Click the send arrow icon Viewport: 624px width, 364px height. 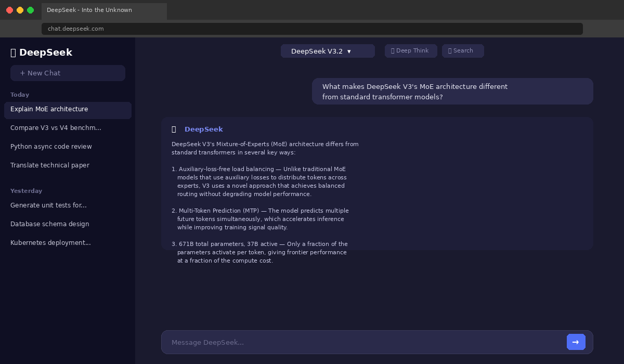pyautogui.click(x=576, y=342)
